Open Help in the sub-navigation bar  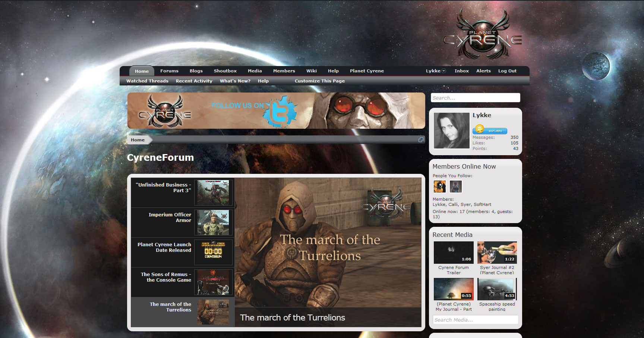click(263, 81)
